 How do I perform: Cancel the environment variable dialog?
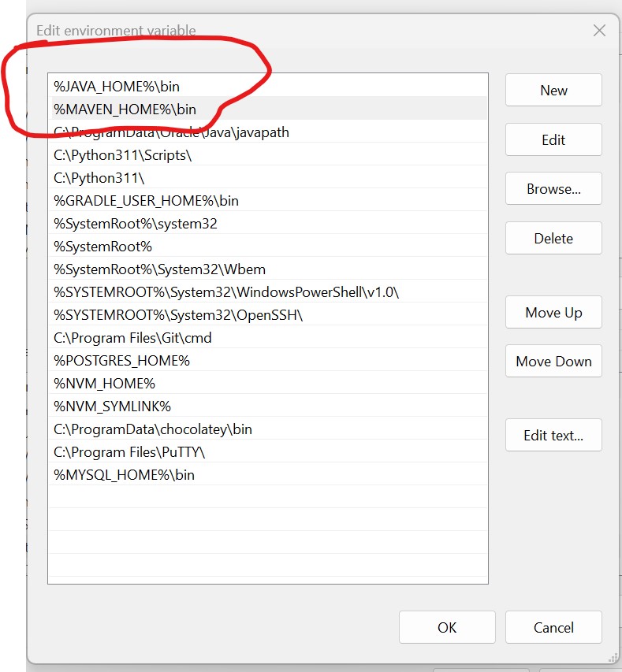click(553, 628)
